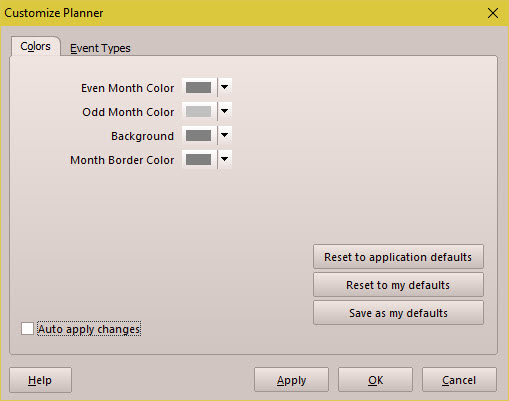This screenshot has height=401, width=509.
Task: Cancel the Customize Planner dialog
Action: [459, 380]
